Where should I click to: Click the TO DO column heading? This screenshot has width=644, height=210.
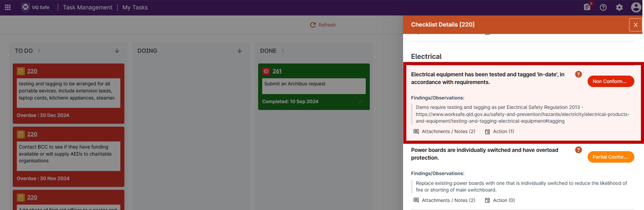pos(24,51)
